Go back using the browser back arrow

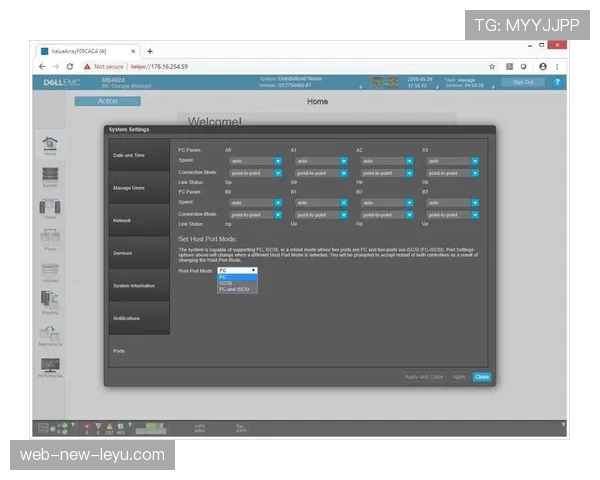(x=42, y=67)
